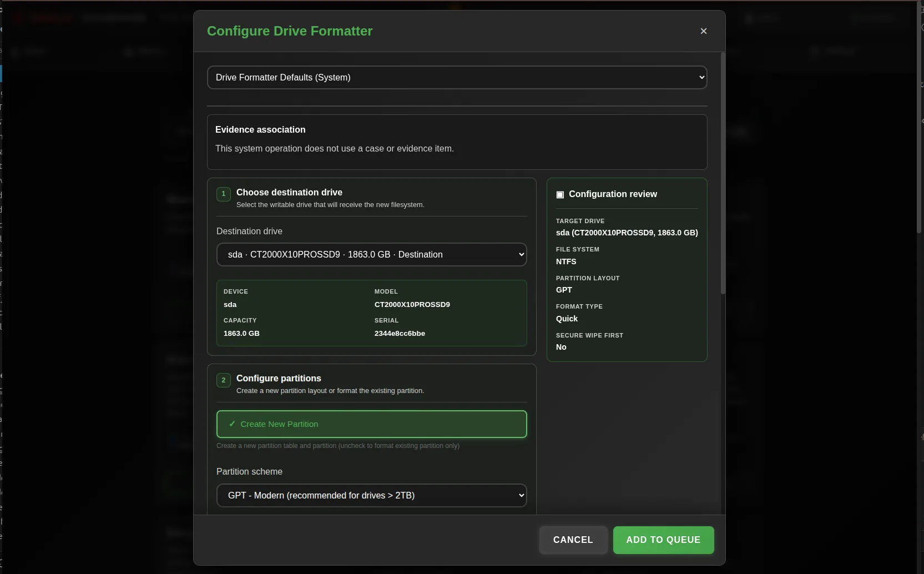Close the Configure Drive Formatter dialog
Screen dimensions: 924x574
coord(703,31)
